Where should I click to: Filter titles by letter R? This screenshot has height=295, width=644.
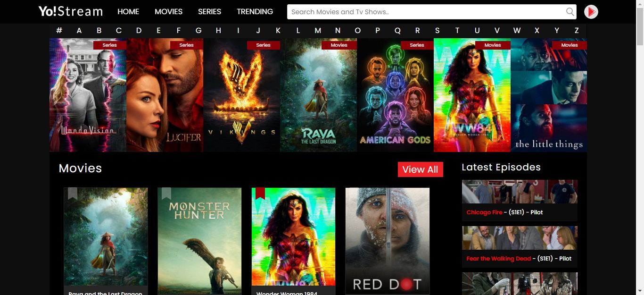pos(417,30)
